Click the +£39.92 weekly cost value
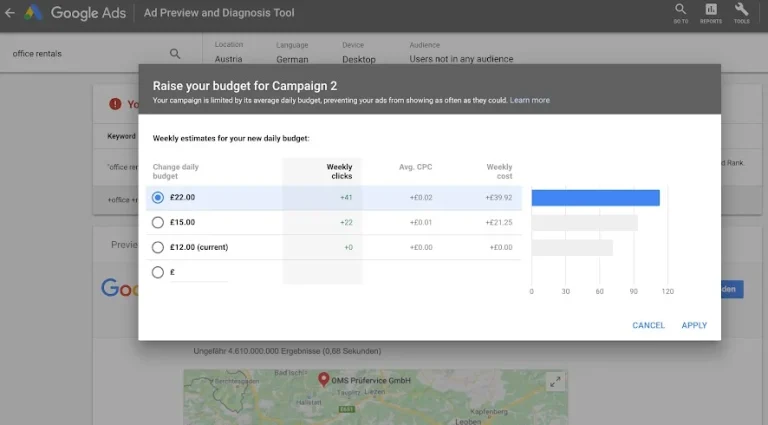 coord(499,197)
